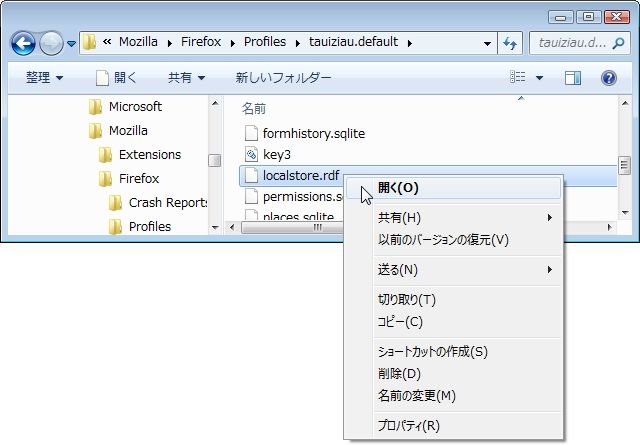The image size is (640, 445).
Task: Click the Forward navigation arrow button
Action: coord(51,43)
